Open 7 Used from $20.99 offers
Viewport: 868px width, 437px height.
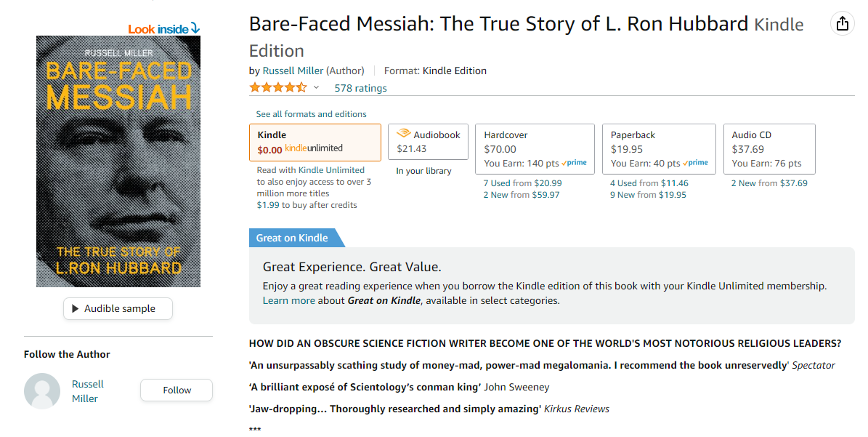point(522,183)
